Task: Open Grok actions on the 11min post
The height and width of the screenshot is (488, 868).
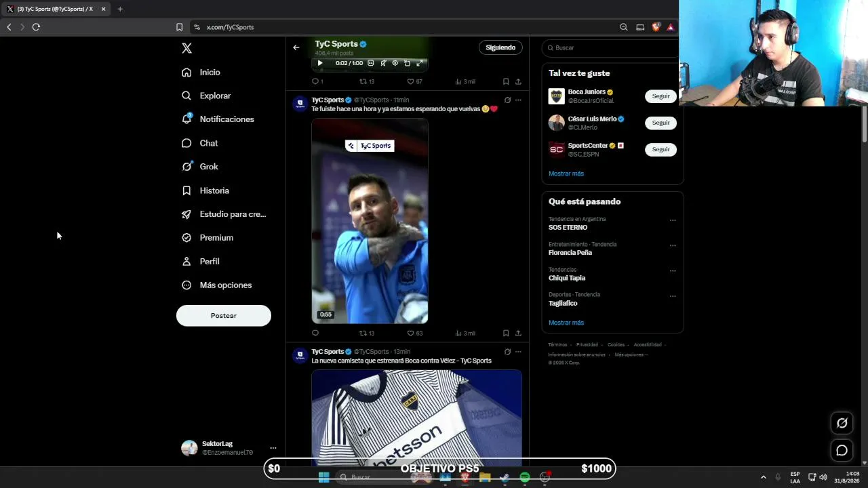Action: (507, 100)
